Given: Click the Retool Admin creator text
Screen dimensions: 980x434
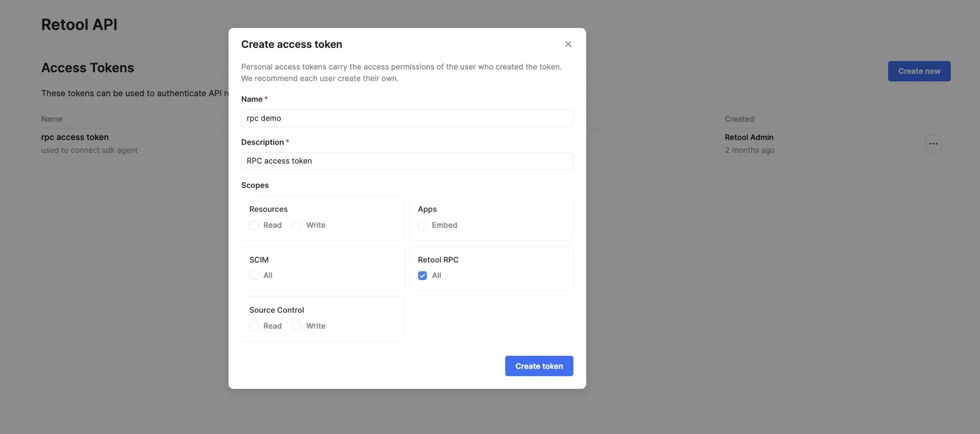Looking at the screenshot, I should 749,137.
